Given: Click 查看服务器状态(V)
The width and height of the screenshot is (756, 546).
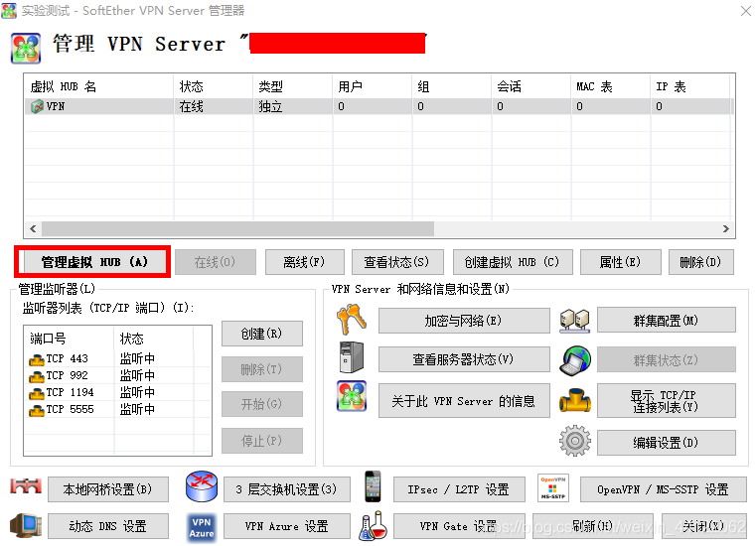Looking at the screenshot, I should [464, 359].
